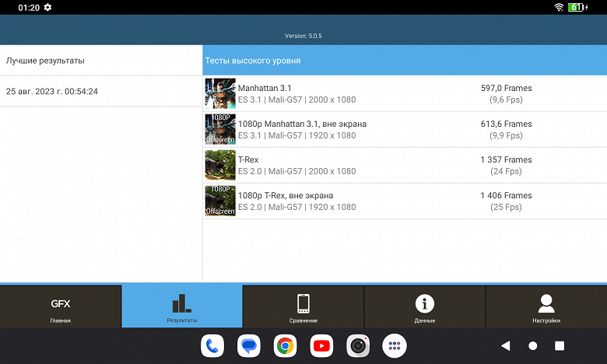Click the T-Rex test title
The height and width of the screenshot is (364, 607).
[248, 159]
